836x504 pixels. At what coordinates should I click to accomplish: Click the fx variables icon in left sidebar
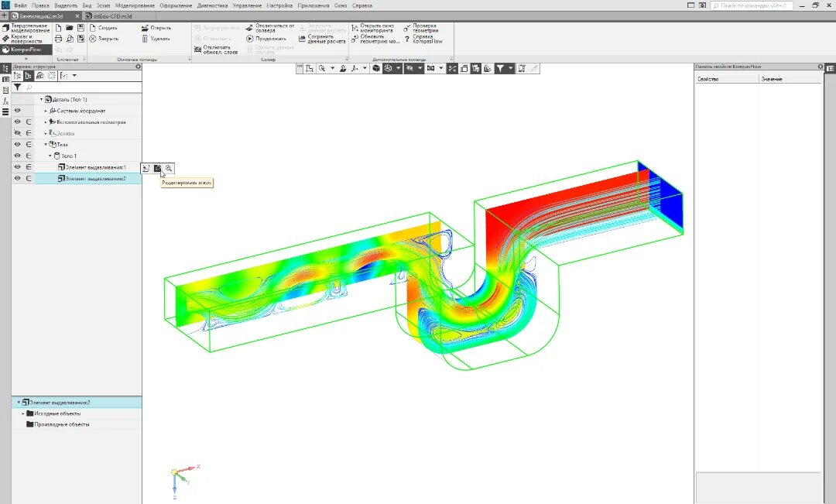5,101
